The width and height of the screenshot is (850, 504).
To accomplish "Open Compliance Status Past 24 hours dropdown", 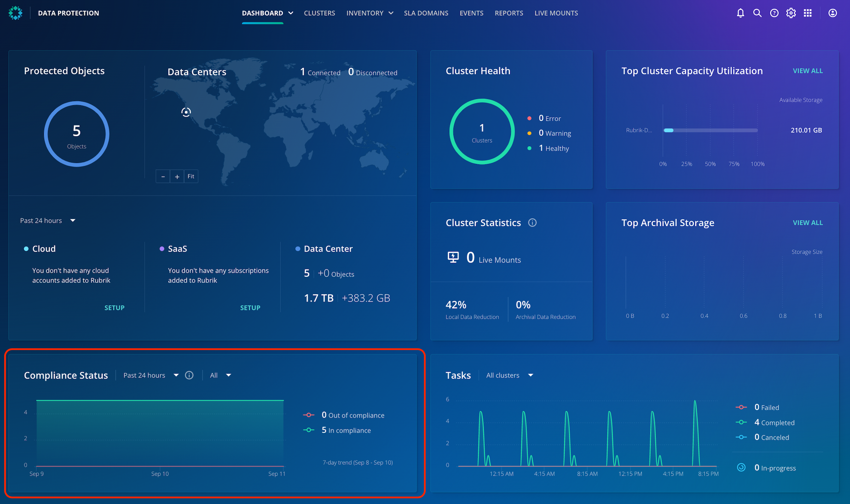I will 151,375.
